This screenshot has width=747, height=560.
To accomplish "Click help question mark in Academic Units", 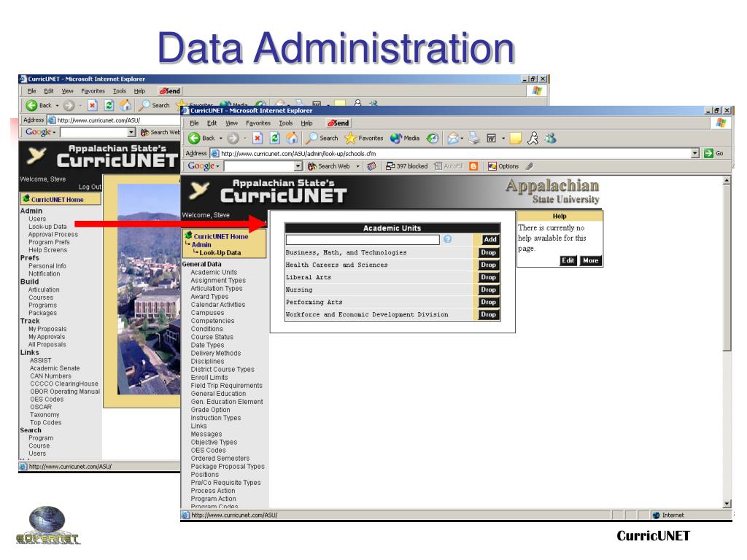I will point(447,239).
